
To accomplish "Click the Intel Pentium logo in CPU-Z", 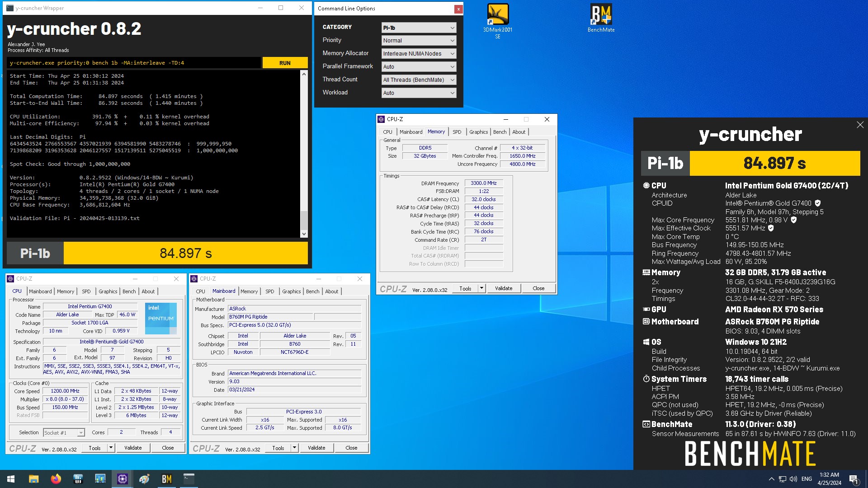I will [x=161, y=319].
